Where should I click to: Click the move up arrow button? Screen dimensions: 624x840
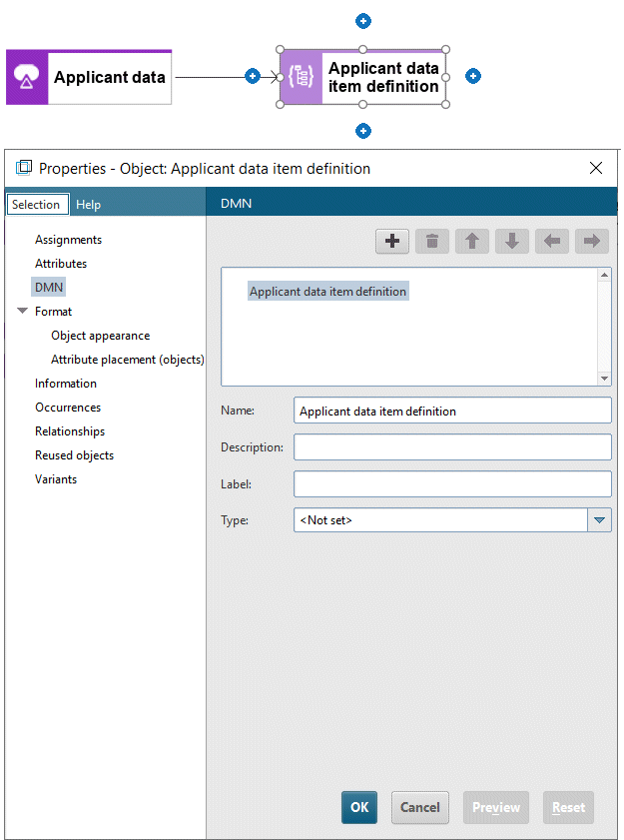pos(472,241)
